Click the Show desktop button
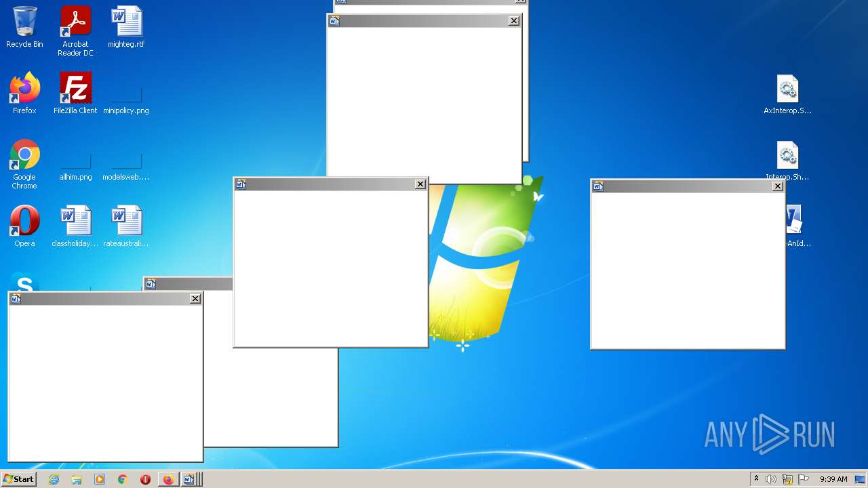This screenshot has height=488, width=868. click(860, 479)
